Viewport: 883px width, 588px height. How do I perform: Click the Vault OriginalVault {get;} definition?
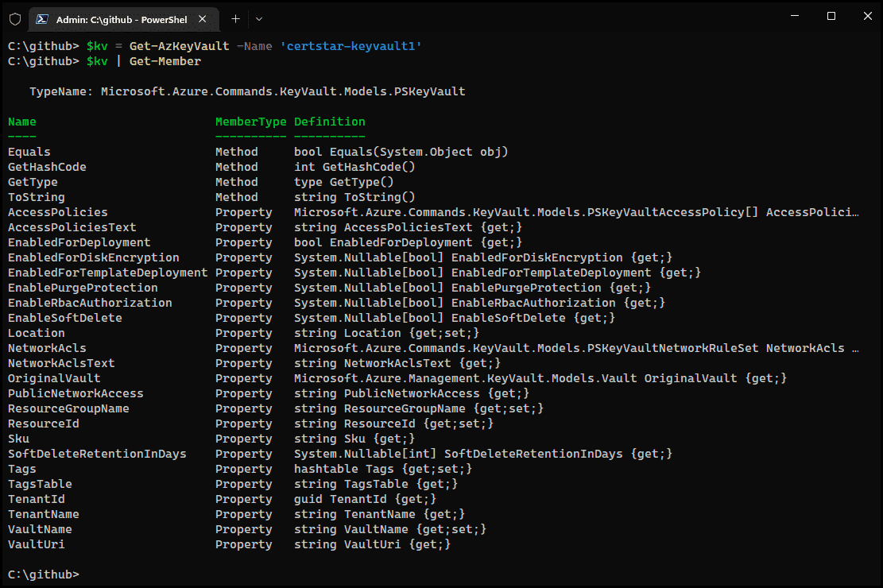click(540, 378)
